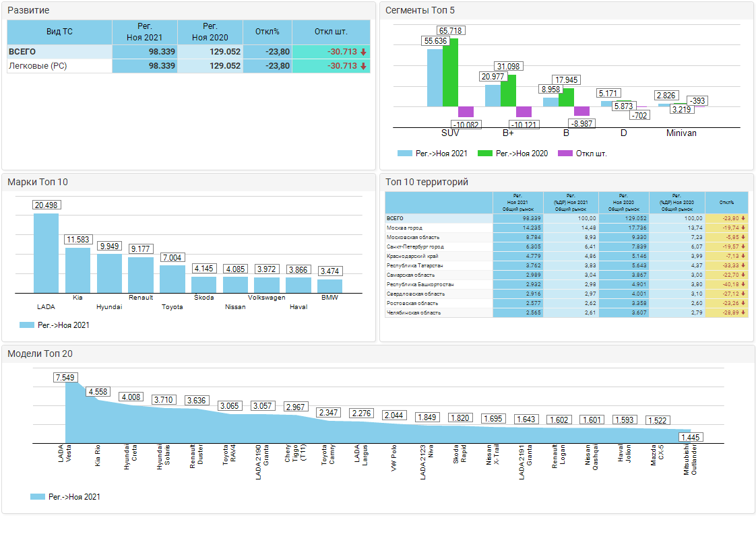This screenshot has width=756, height=534.
Task: Click the purple B+ deviation bar
Action: click(x=524, y=112)
